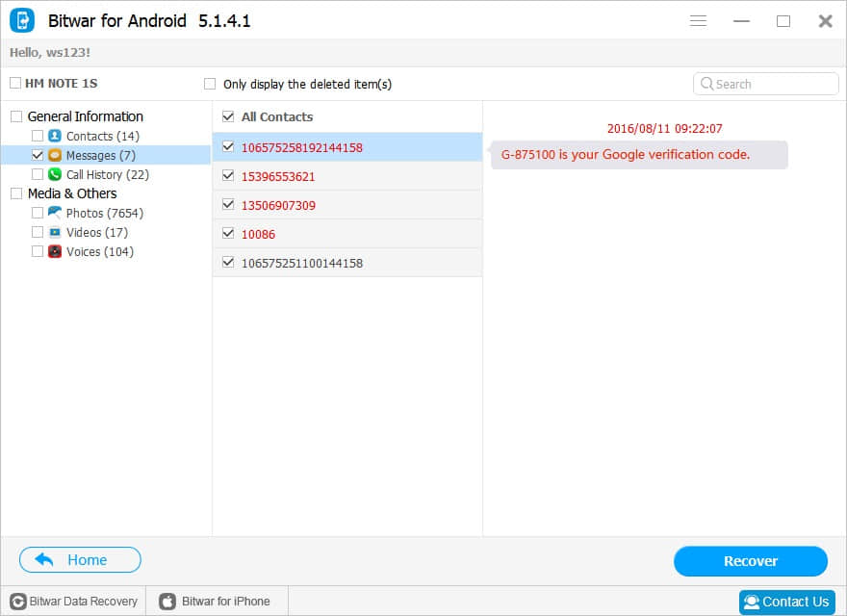Click the search magnifier icon

tap(706, 84)
